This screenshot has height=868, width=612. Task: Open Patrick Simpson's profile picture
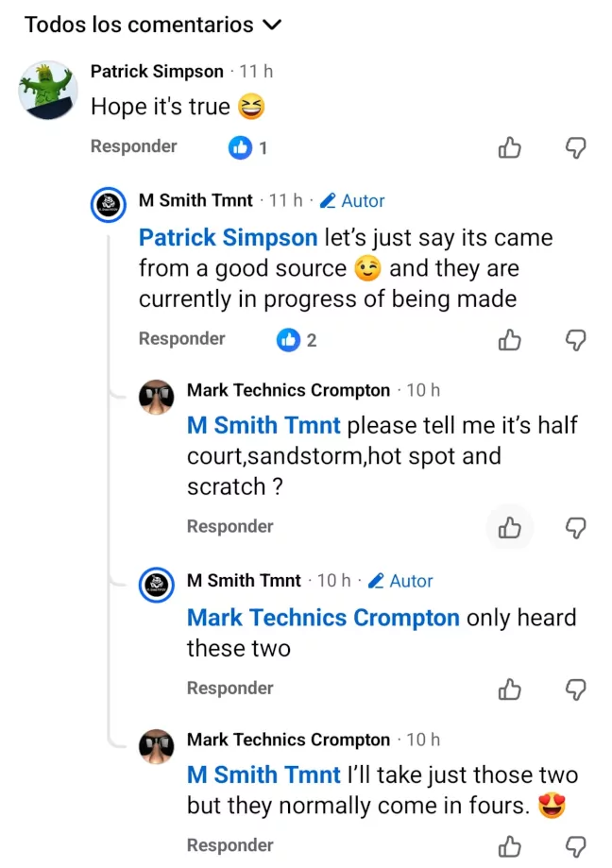coord(47,91)
